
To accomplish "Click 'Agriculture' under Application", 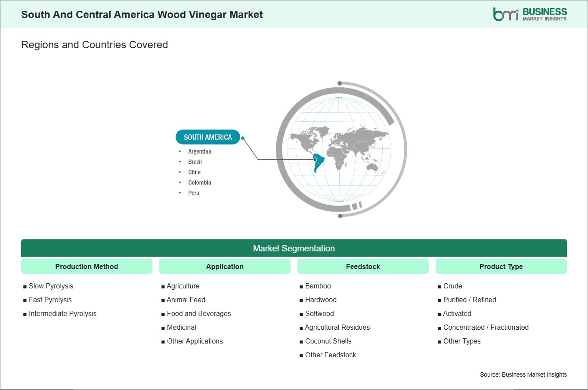I will coord(183,286).
